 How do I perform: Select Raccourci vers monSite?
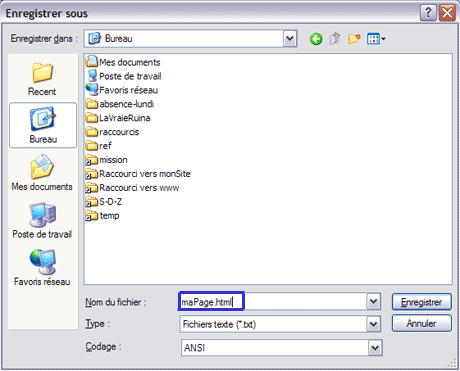click(x=138, y=174)
